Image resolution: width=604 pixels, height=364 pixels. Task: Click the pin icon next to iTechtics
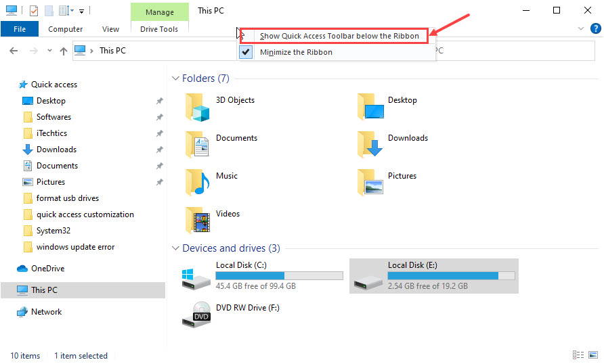coord(160,133)
